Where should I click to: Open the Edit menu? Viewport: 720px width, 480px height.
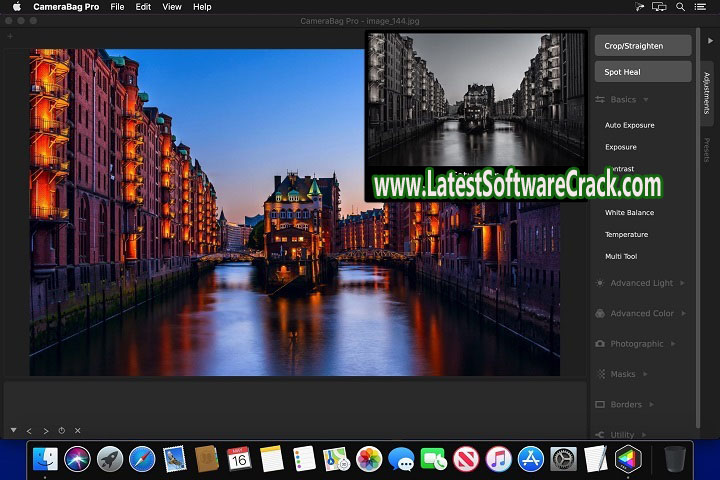coord(143,7)
